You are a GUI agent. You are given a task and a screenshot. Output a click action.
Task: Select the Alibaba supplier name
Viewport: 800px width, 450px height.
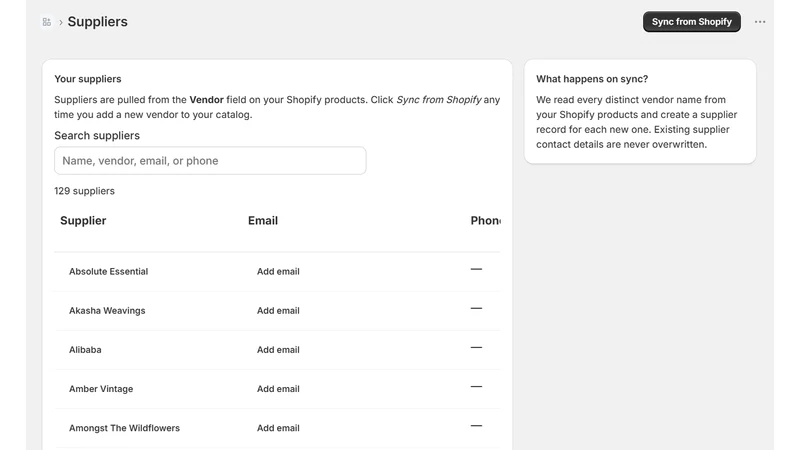(x=85, y=350)
